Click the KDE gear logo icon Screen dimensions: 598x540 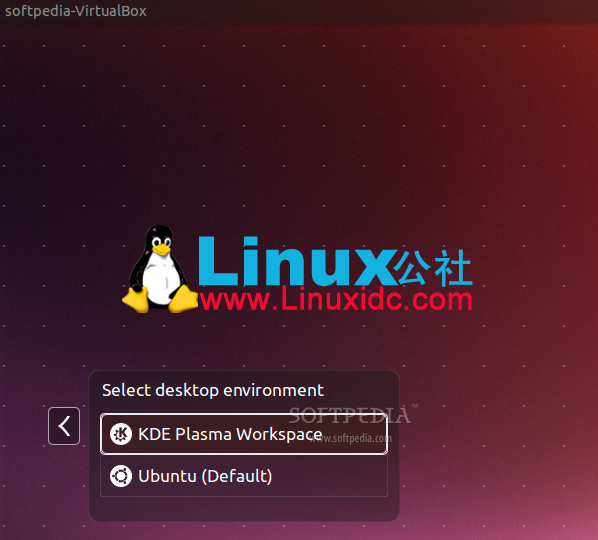pyautogui.click(x=121, y=434)
